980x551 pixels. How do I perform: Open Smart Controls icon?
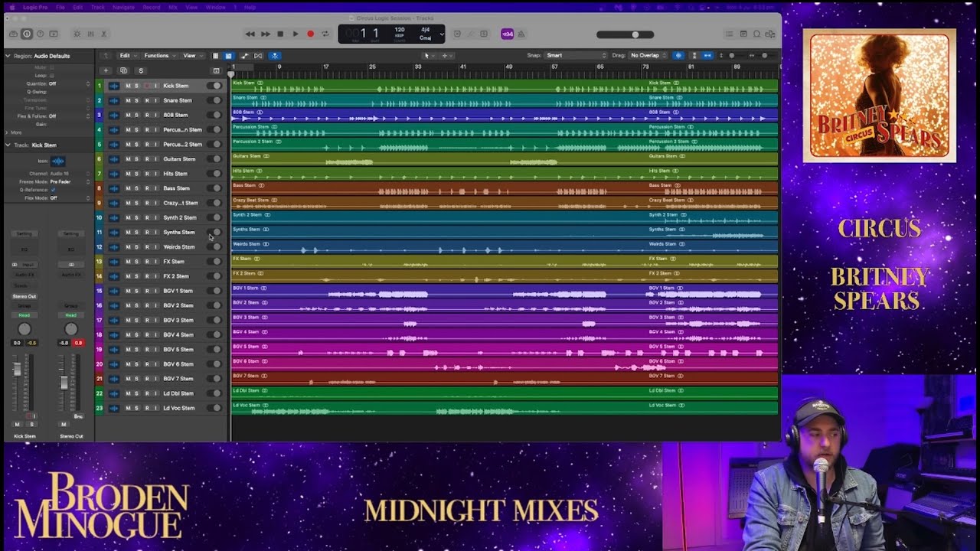(x=77, y=34)
